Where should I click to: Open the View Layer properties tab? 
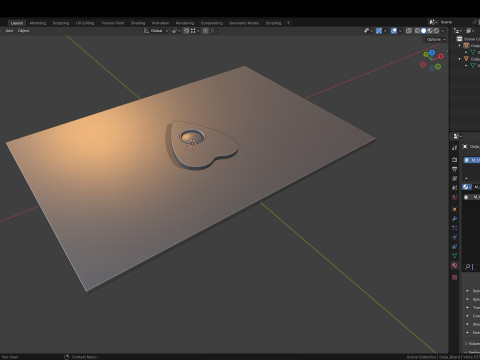454,178
